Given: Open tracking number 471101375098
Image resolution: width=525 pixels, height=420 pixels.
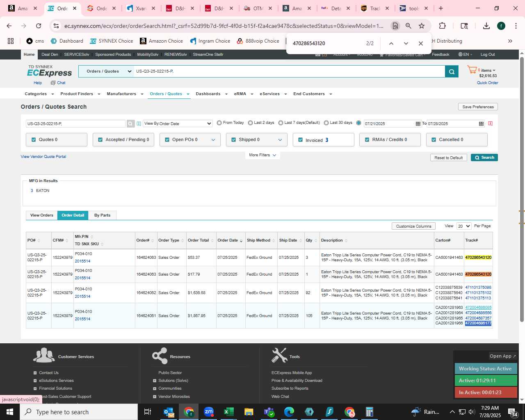Looking at the screenshot, I should [478, 288].
